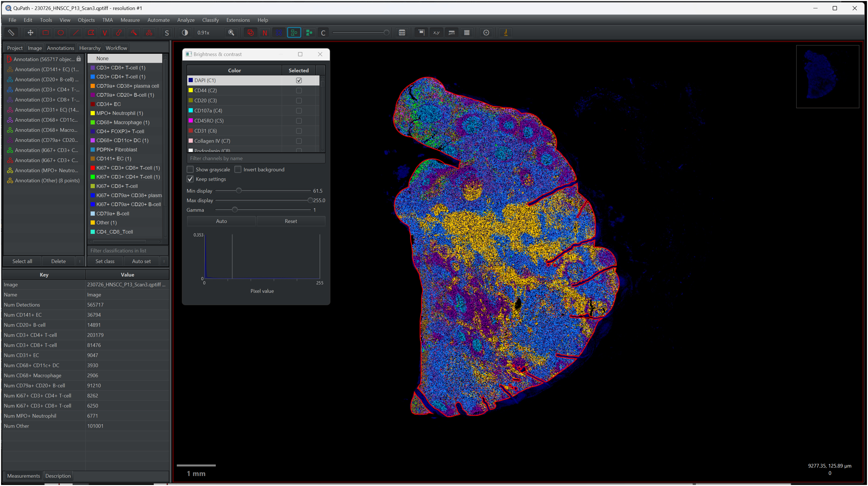Adjust the Min display slider handle
This screenshot has width=868, height=486.
click(x=239, y=191)
